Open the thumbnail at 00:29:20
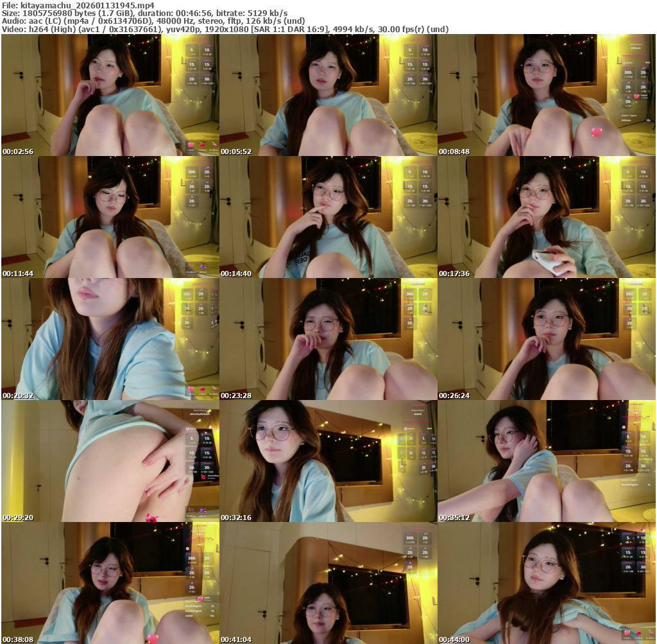Viewport: 657px width, 644px height. (x=110, y=461)
